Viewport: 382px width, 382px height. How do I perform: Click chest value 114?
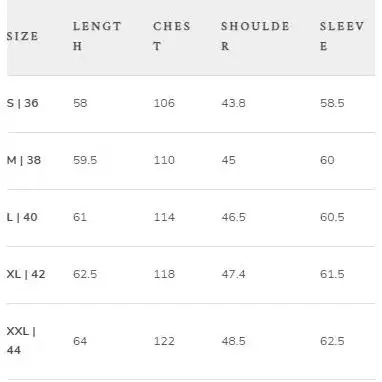(x=164, y=217)
